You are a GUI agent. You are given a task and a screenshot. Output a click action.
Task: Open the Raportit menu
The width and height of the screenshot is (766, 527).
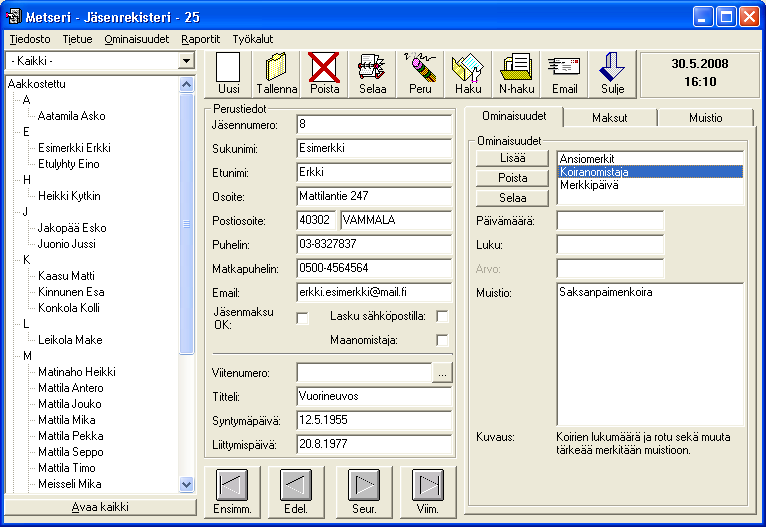[x=200, y=39]
